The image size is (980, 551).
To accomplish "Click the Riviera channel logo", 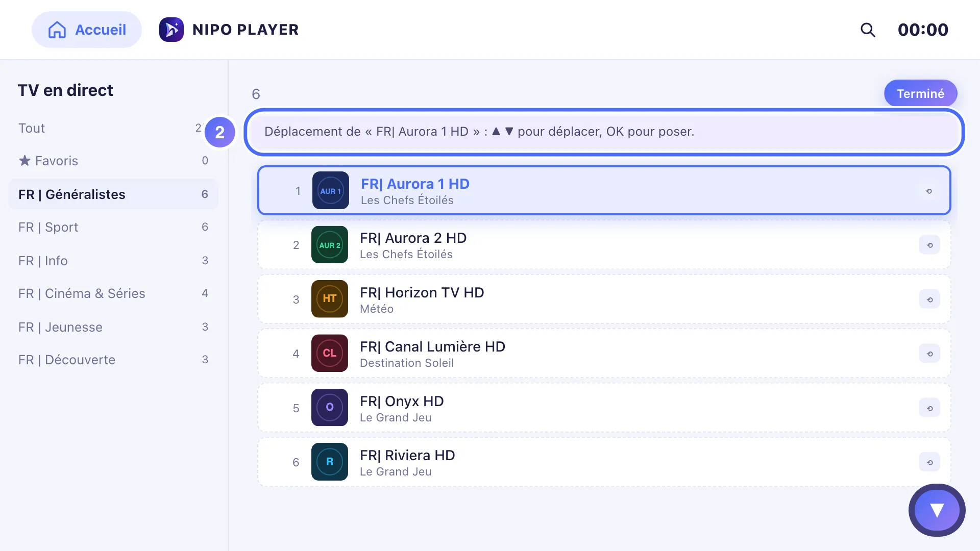I will pos(329,462).
